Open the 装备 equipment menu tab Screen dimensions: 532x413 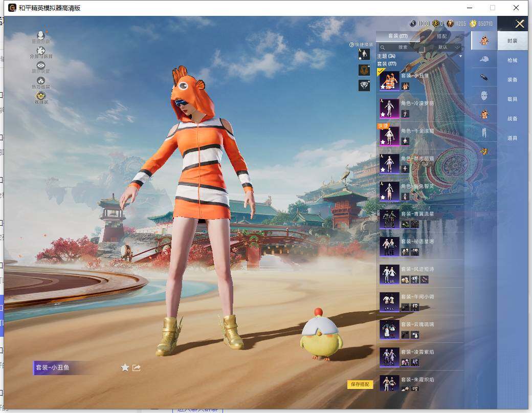[x=513, y=80]
